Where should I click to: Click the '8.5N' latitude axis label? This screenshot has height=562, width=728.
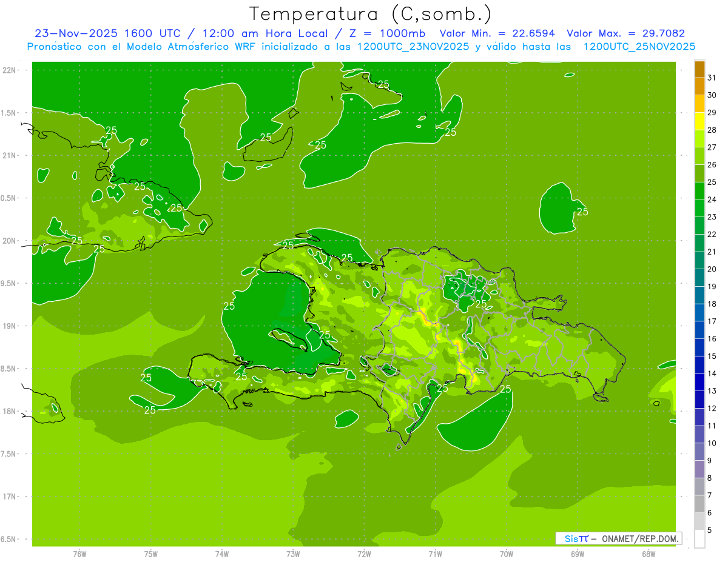tap(8, 369)
